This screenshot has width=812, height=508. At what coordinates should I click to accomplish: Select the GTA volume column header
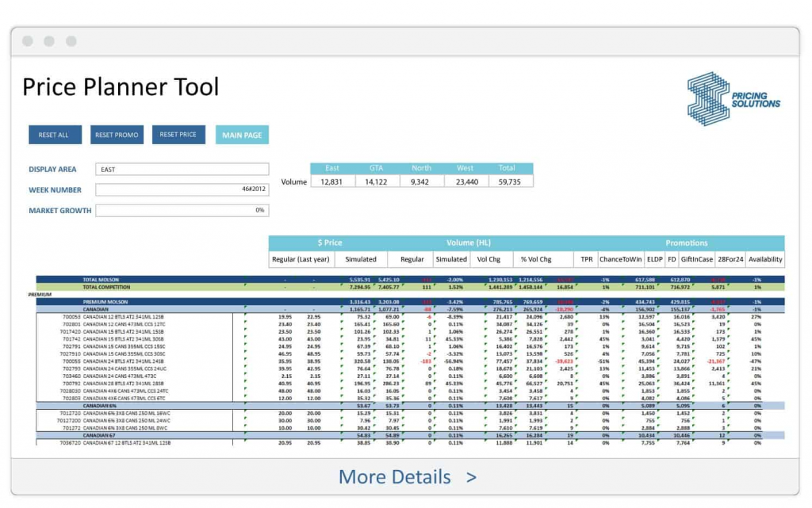click(376, 168)
